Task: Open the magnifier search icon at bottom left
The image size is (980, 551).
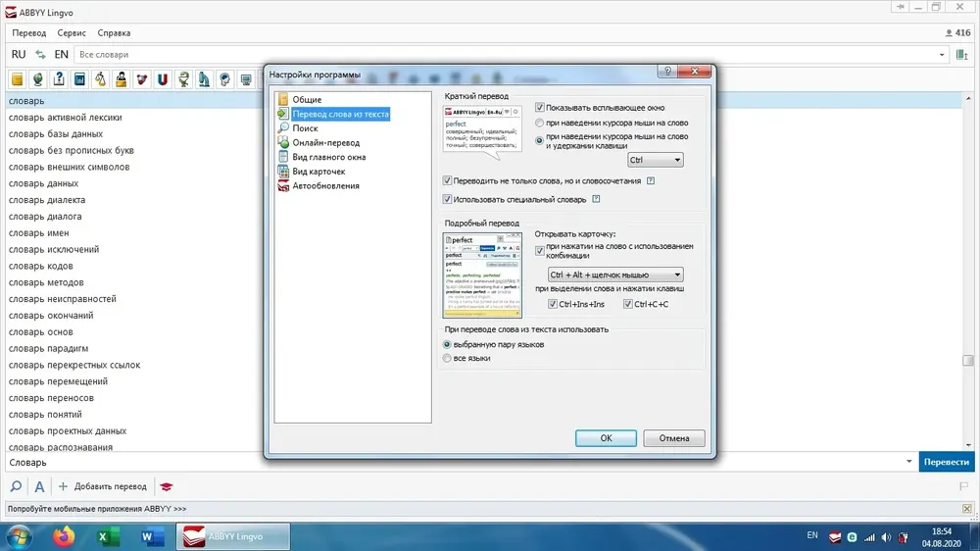Action: click(x=17, y=486)
